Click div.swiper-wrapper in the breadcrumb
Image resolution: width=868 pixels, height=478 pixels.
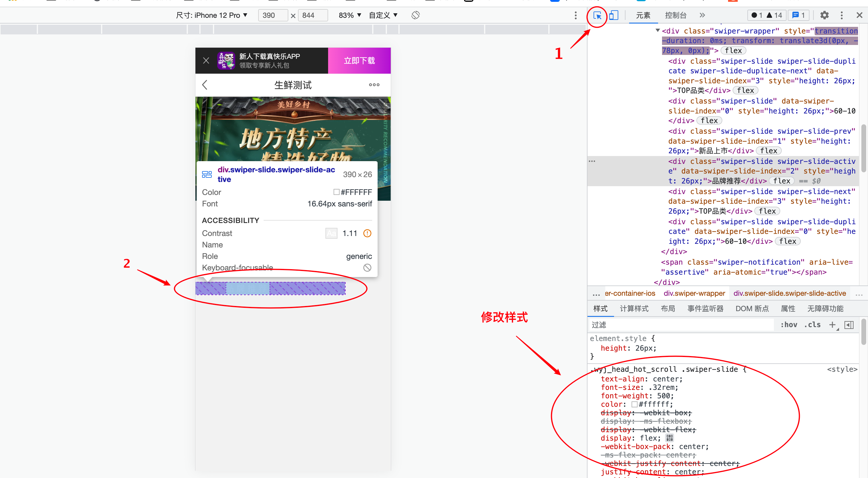(x=694, y=293)
